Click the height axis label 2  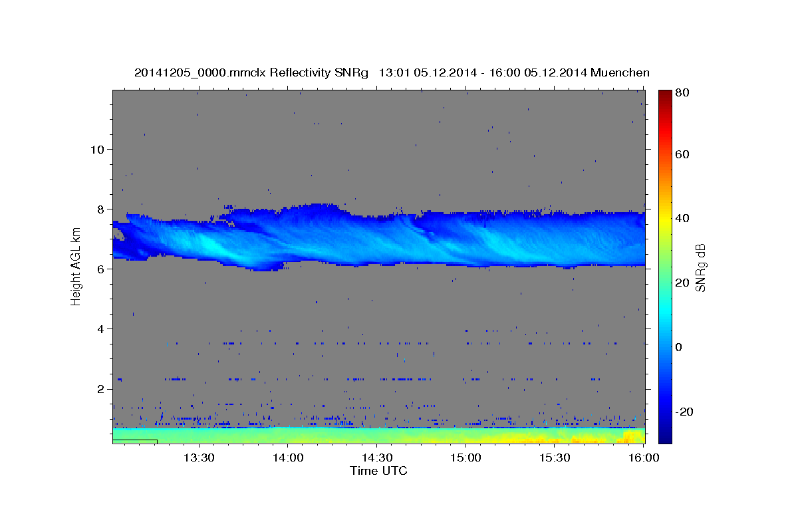point(100,388)
